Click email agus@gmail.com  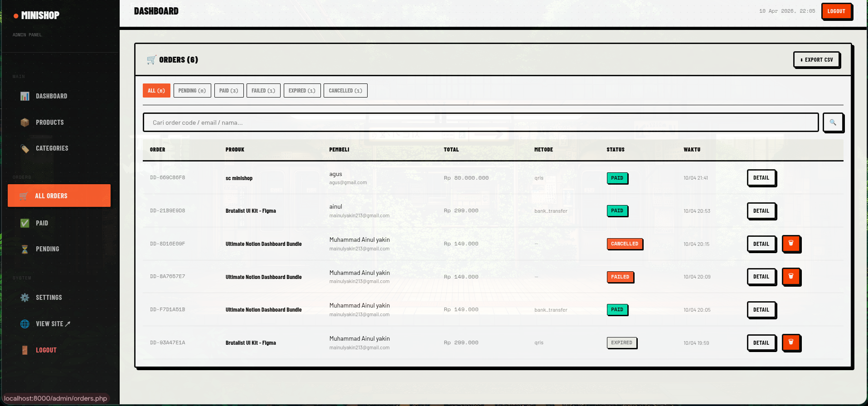[348, 183]
